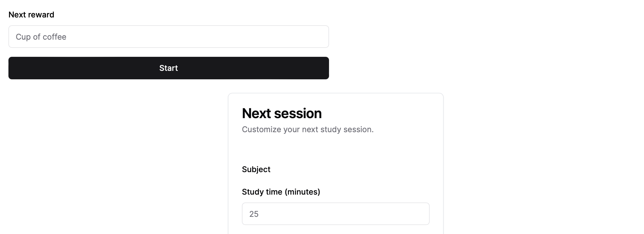Focus the Study time minutes field
The image size is (644, 234).
pyautogui.click(x=335, y=214)
